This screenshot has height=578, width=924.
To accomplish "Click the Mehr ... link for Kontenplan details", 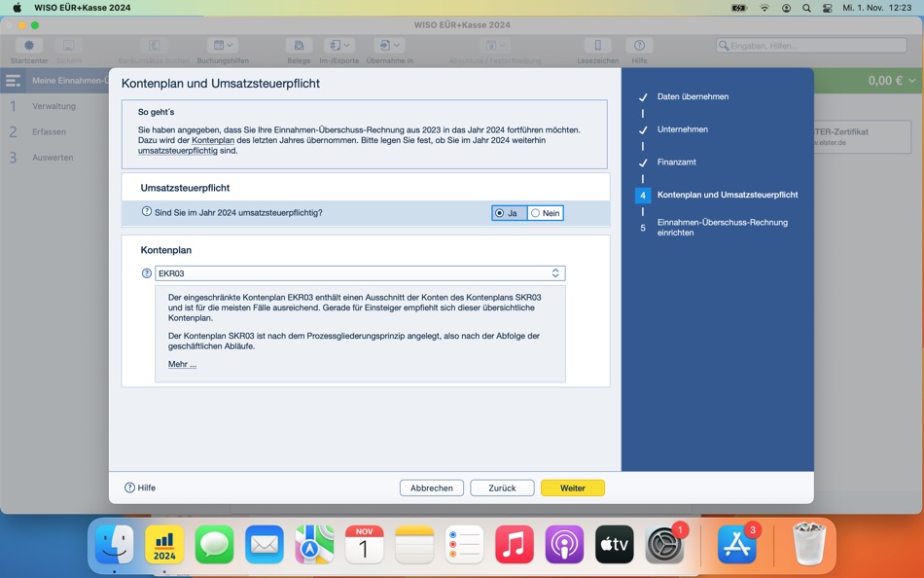I will pos(181,363).
